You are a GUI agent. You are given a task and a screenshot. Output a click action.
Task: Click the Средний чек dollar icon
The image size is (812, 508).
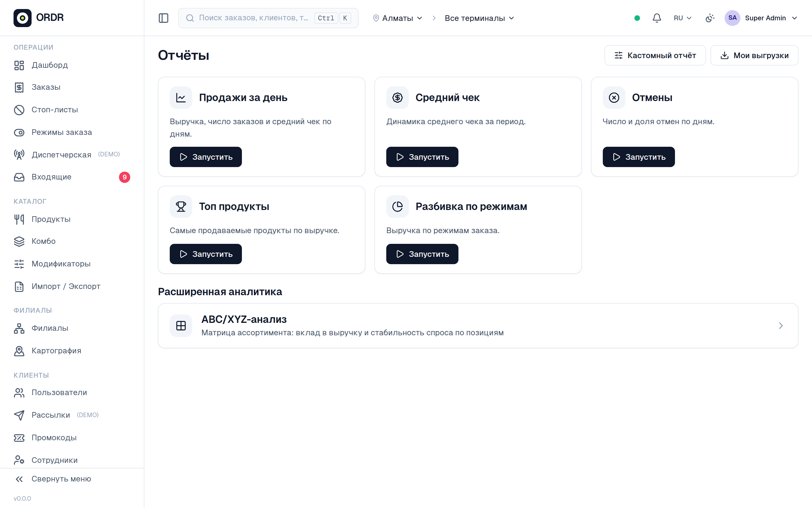397,98
